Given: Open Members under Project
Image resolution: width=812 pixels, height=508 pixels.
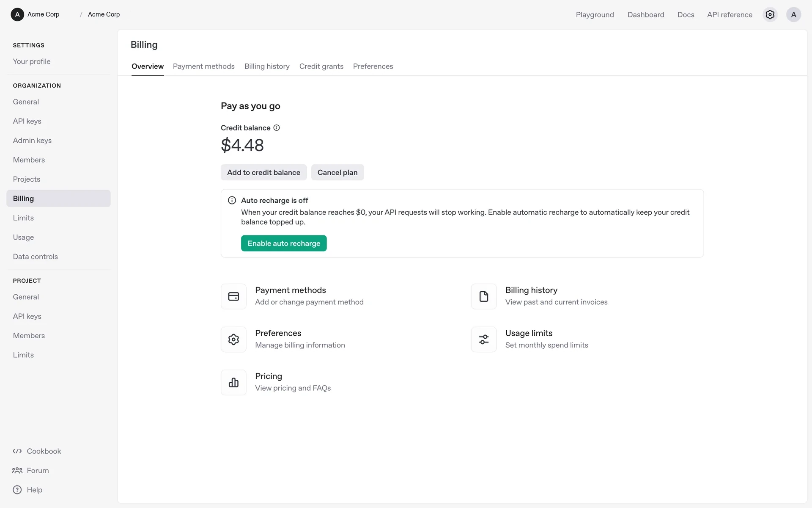Looking at the screenshot, I should tap(58, 336).
